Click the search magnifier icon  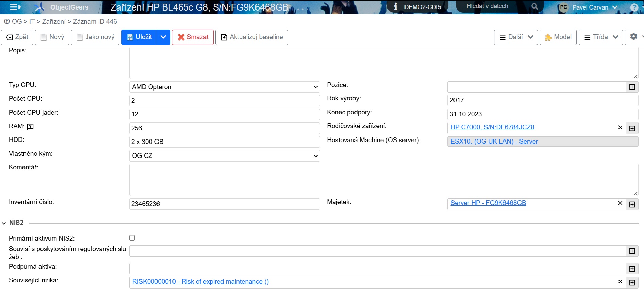(534, 6)
